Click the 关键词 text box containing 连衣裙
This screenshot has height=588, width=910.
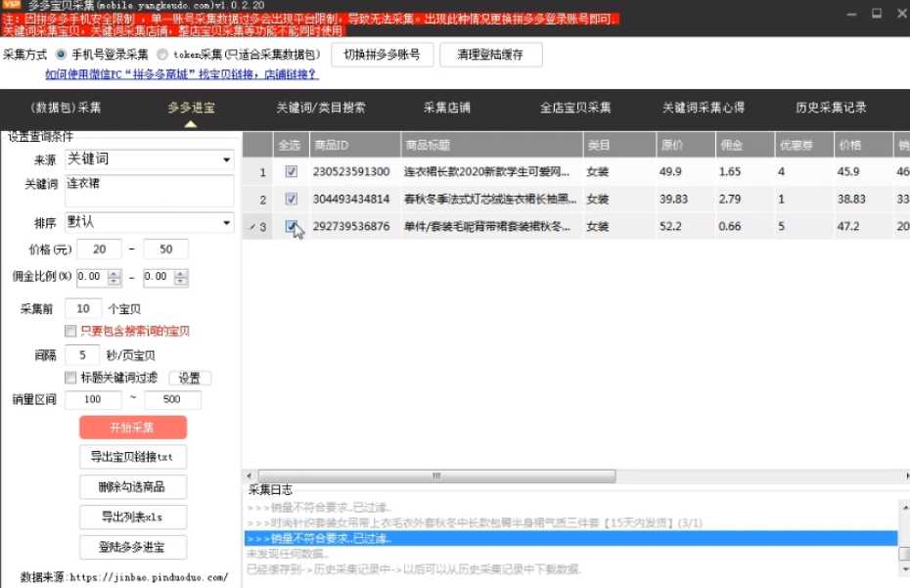(x=149, y=191)
